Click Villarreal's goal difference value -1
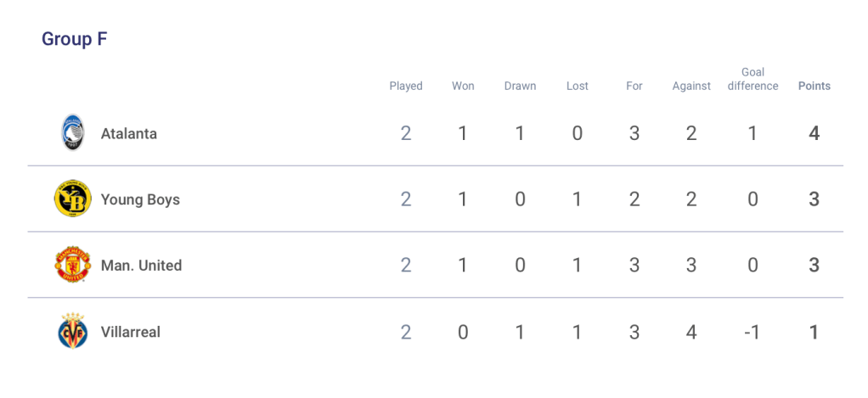This screenshot has width=868, height=398. [752, 332]
